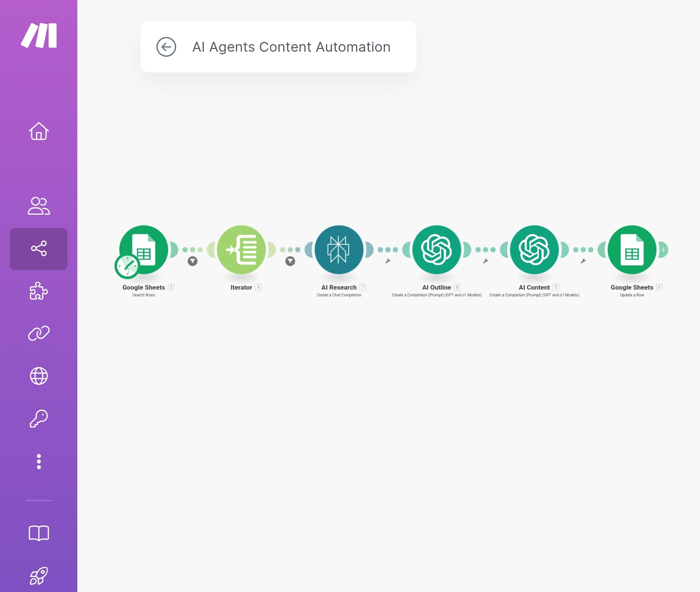This screenshot has width=700, height=592.
Task: Open the Team section in sidebar
Action: (x=39, y=206)
